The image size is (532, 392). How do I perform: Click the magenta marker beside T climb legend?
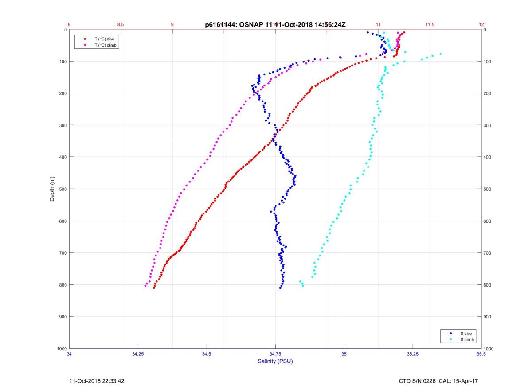(85, 45)
